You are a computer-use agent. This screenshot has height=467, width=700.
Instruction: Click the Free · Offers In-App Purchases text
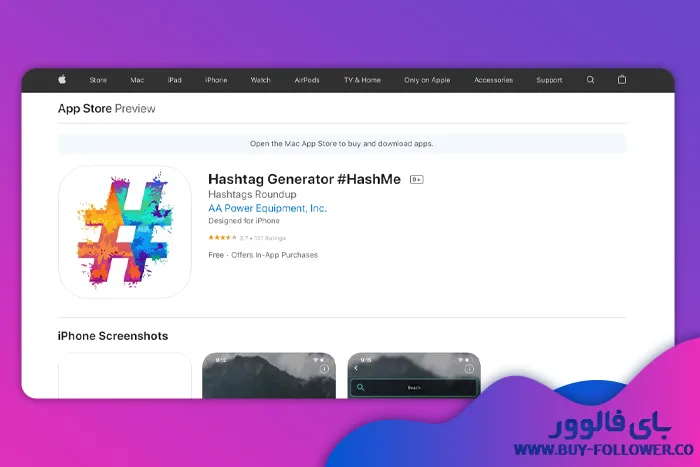click(263, 255)
